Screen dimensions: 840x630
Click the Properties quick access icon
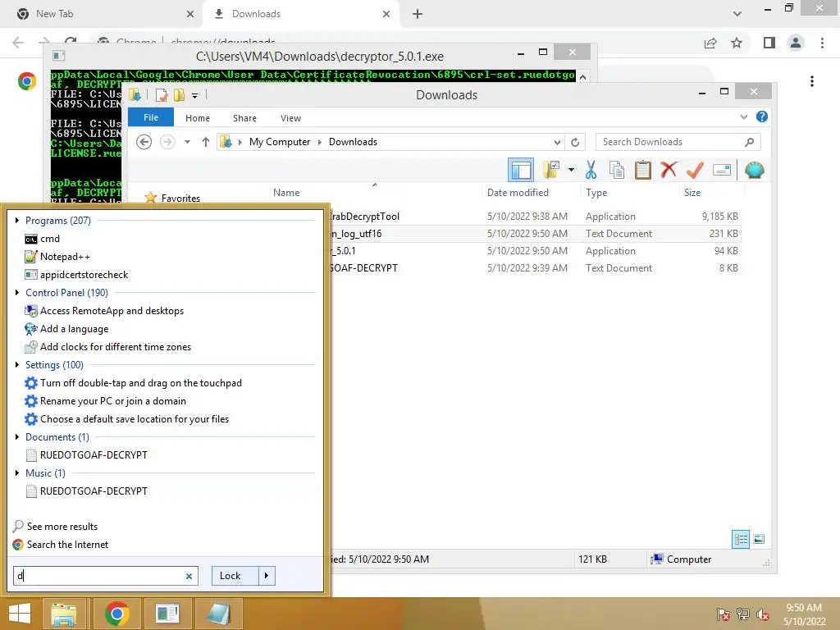(162, 95)
